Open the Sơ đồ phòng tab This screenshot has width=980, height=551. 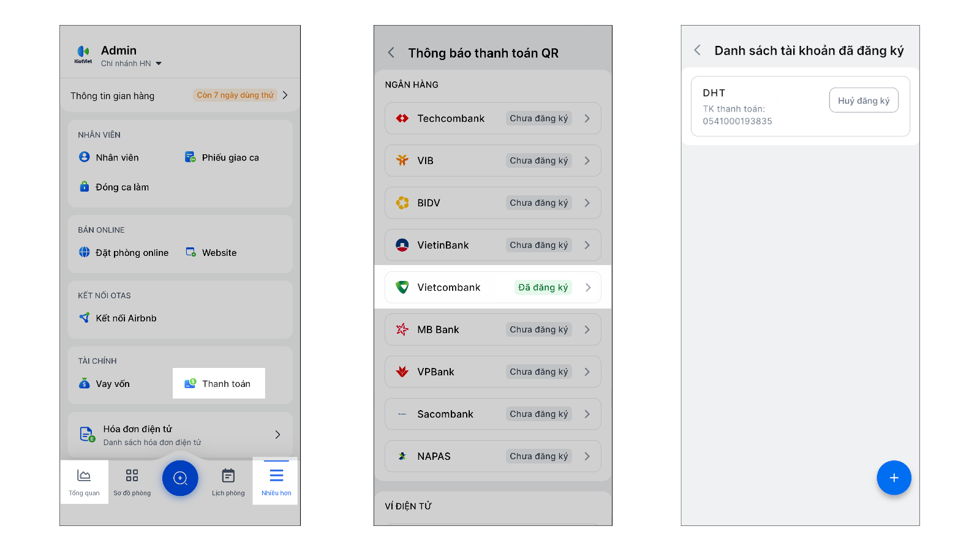tap(132, 482)
